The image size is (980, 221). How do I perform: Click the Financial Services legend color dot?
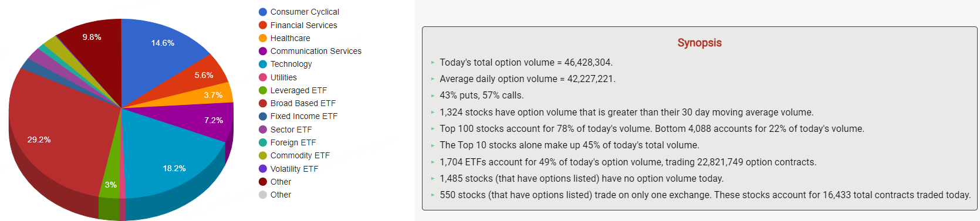point(263,25)
